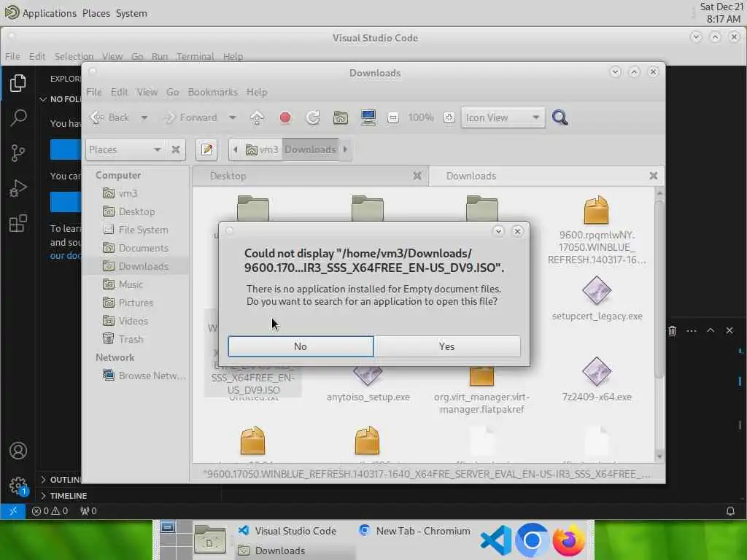Image resolution: width=747 pixels, height=560 pixels.
Task: Click the Home folder toolbar icon
Action: (340, 117)
